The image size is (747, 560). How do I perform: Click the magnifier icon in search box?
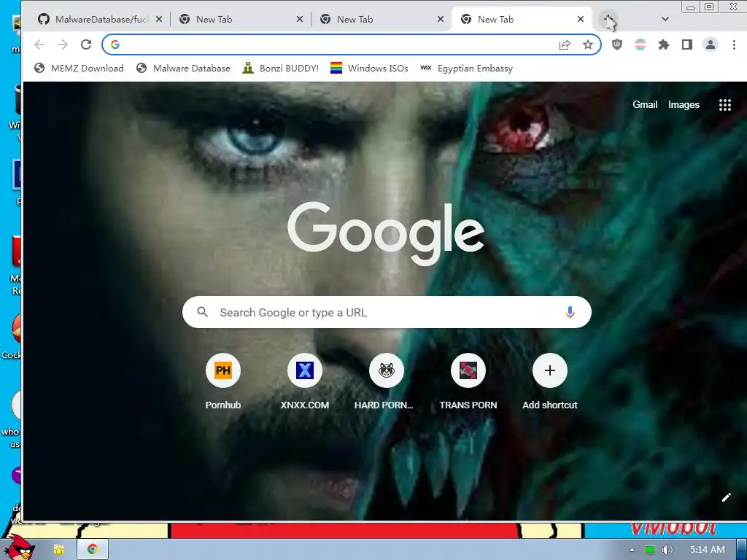pos(203,312)
